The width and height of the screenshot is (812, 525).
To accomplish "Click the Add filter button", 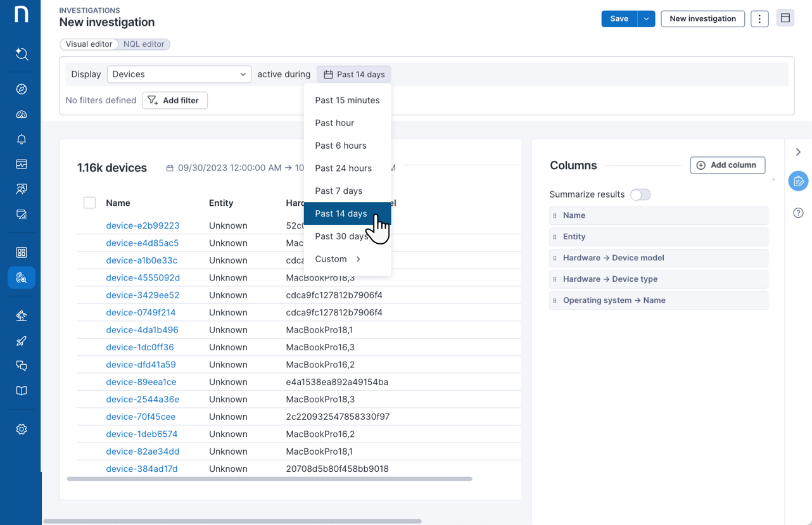I will [175, 100].
